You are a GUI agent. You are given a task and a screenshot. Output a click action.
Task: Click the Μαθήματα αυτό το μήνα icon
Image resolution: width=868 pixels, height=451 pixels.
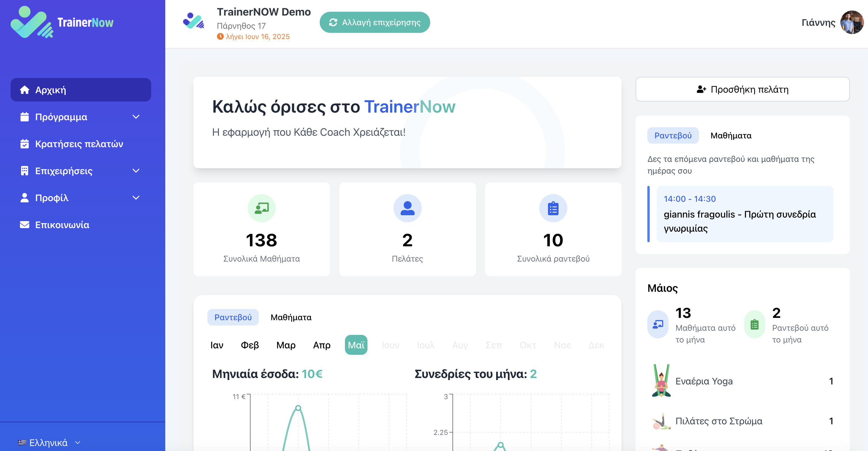(658, 324)
